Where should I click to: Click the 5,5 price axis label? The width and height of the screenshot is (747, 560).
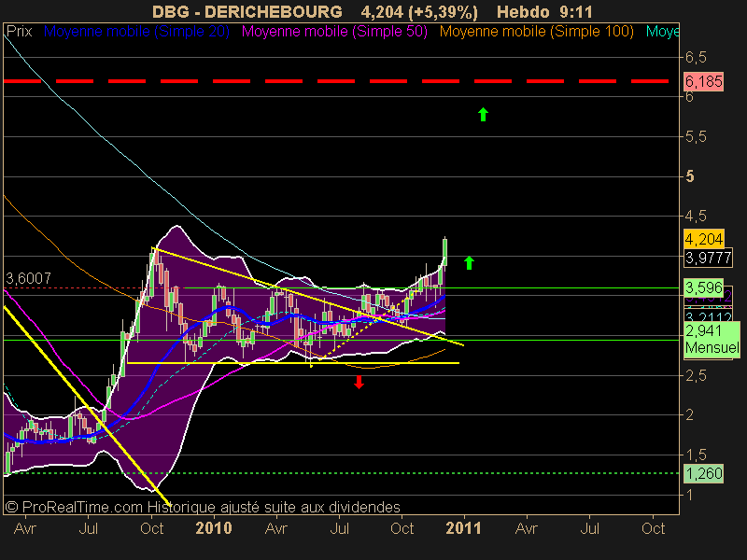[696, 137]
